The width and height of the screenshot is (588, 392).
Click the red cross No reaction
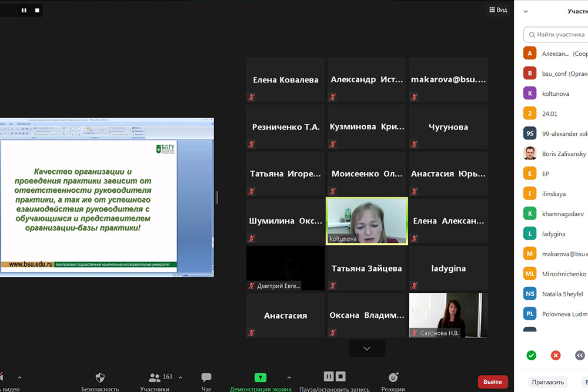(x=556, y=356)
